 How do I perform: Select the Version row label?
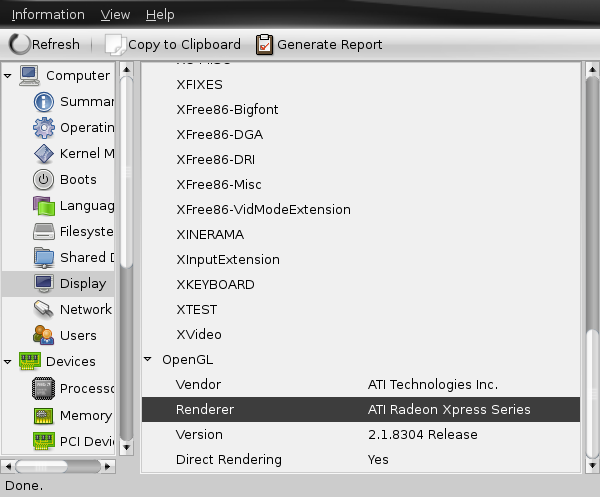click(199, 435)
